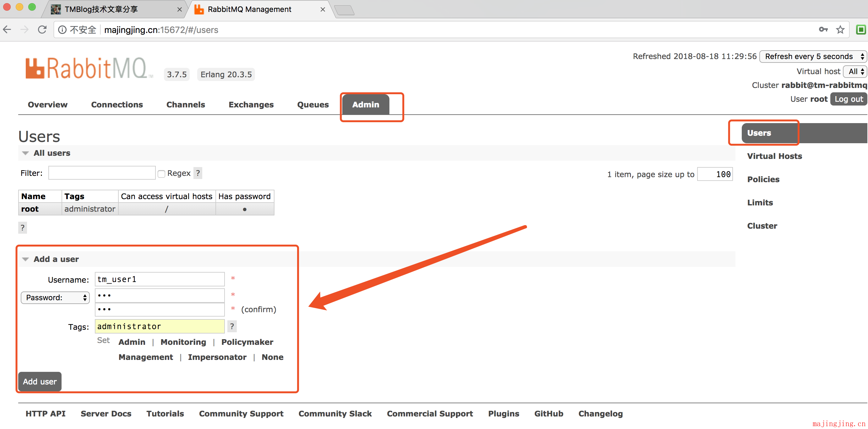
Task: Set tag to None
Action: [273, 357]
